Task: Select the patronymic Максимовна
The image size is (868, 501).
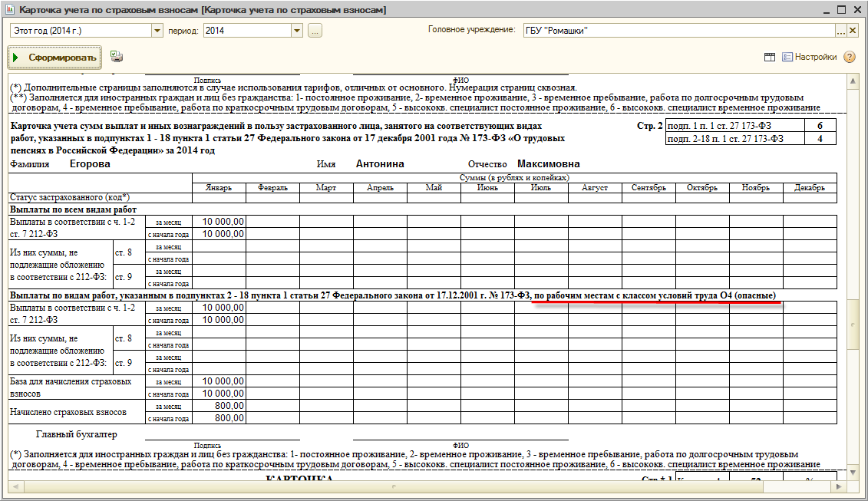Action: point(549,164)
